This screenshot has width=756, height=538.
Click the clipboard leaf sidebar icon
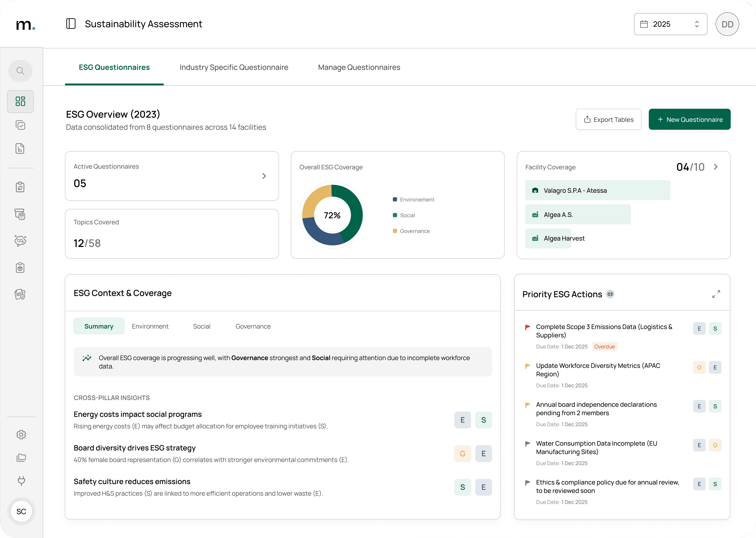tap(20, 187)
